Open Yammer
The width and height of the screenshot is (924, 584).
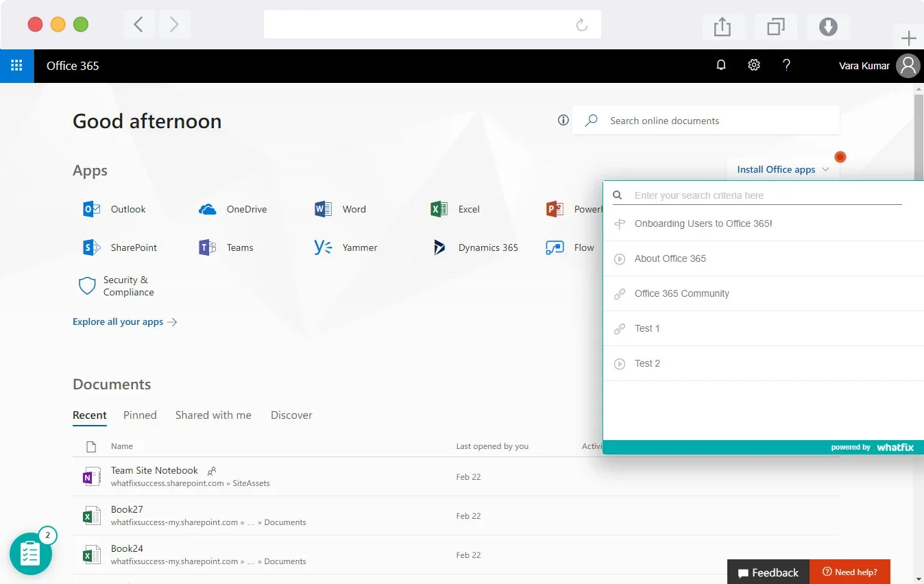pos(346,247)
